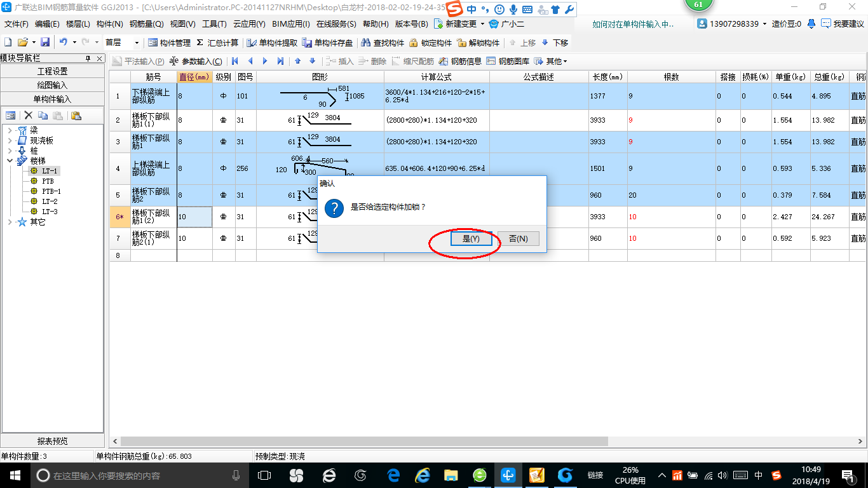
Task: Click the 直径(mm) column header
Action: 194,77
